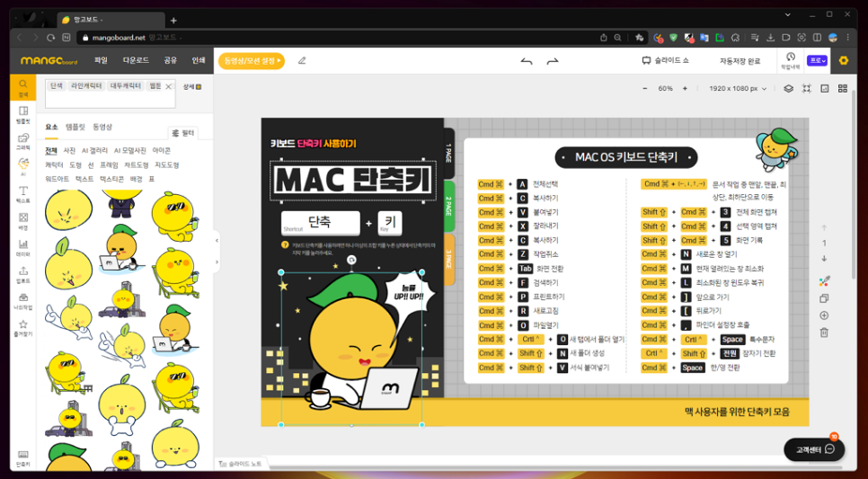The height and width of the screenshot is (479, 868).
Task: Switch to the 템플릿 tab in search panel
Action: (75, 127)
